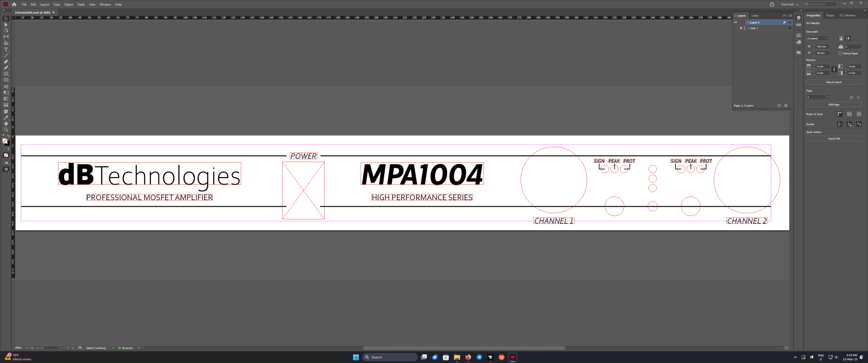Open the Stroke dock panel icon

(798, 35)
